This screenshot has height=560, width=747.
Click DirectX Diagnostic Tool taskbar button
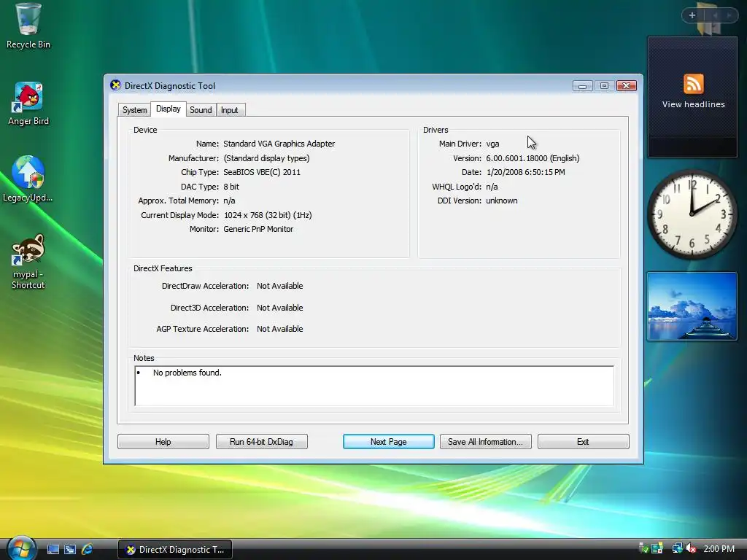[x=175, y=550]
